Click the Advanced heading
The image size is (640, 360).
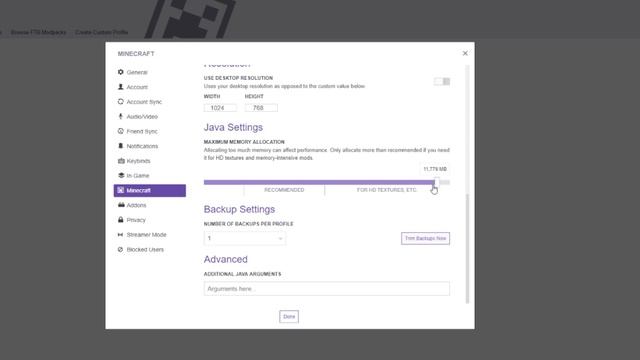tap(225, 259)
